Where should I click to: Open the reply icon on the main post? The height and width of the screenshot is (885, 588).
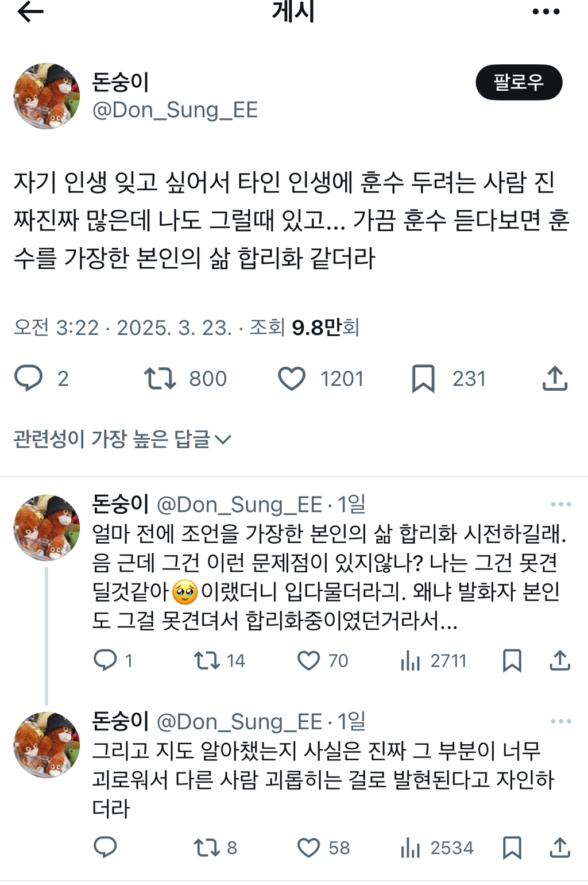30,378
